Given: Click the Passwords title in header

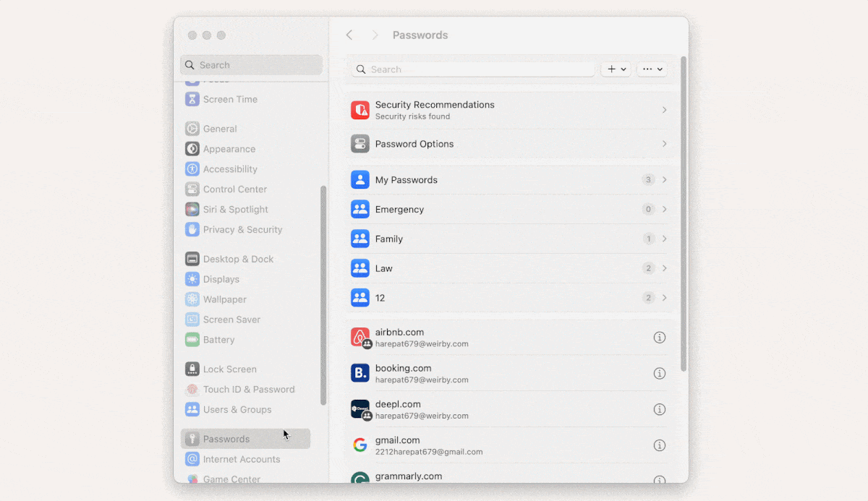Looking at the screenshot, I should coord(420,35).
